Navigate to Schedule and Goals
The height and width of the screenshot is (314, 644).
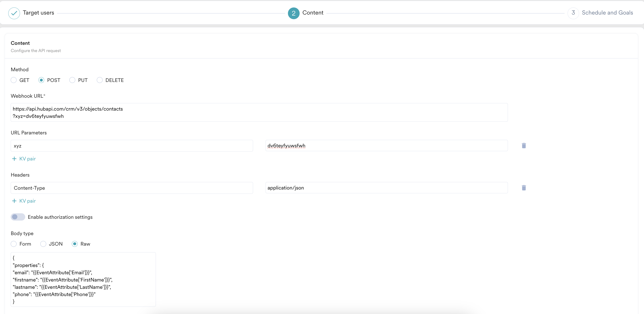608,13
